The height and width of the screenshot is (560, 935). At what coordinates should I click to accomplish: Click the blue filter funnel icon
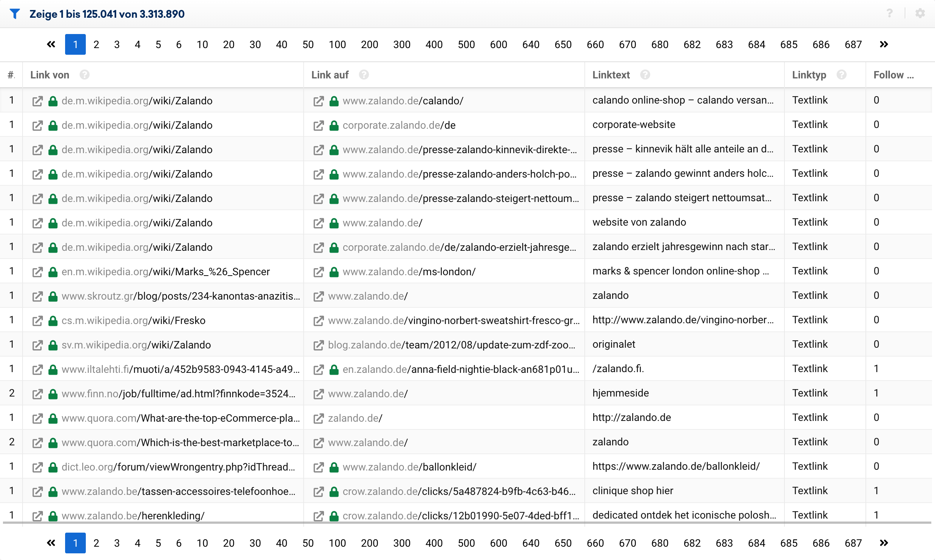click(x=14, y=14)
